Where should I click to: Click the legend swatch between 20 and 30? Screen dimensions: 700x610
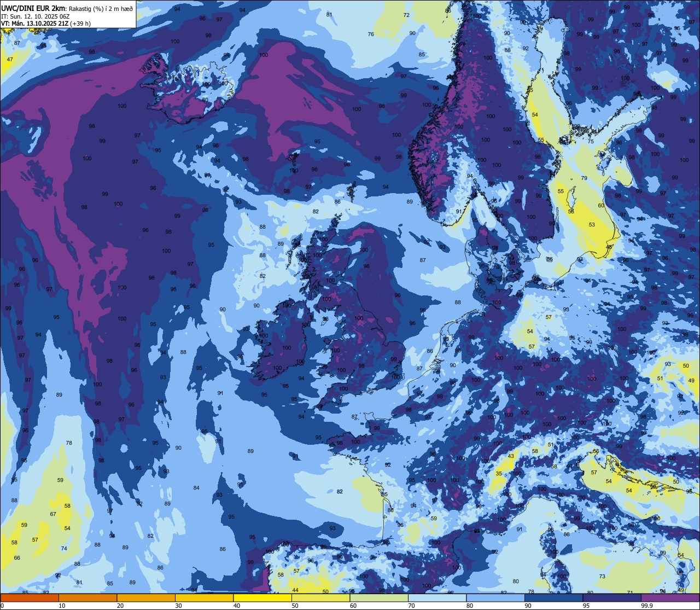click(x=146, y=597)
